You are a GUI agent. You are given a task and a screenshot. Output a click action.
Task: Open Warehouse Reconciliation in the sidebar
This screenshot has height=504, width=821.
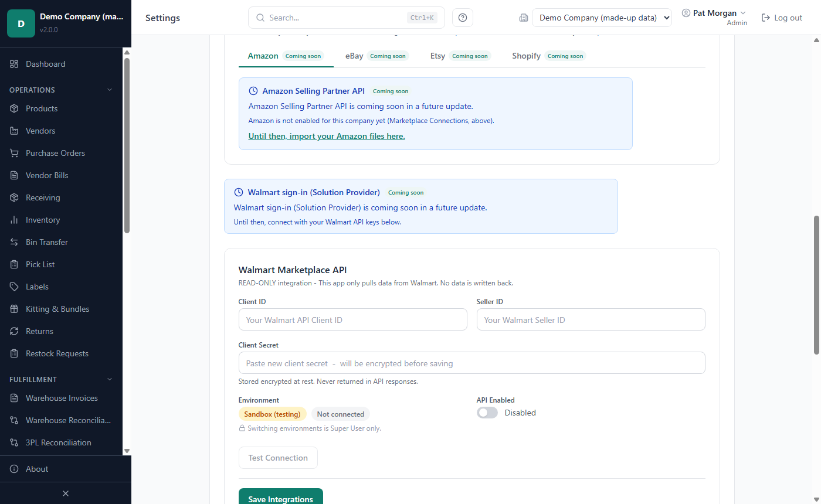tap(61, 420)
